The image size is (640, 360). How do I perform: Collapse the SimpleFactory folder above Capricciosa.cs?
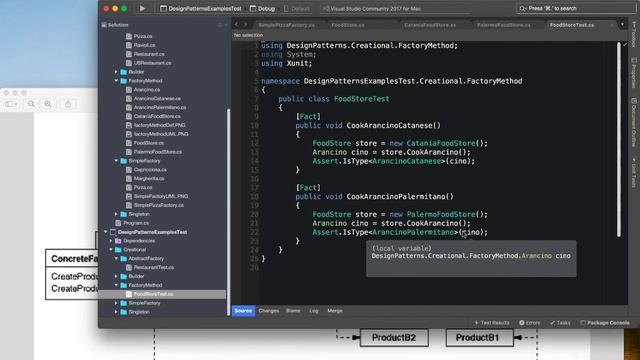coord(116,160)
